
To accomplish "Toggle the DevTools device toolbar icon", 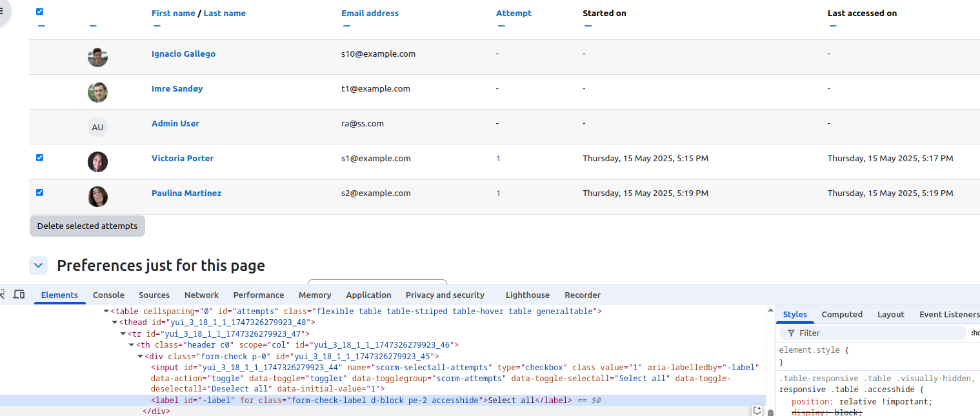I will tap(19, 295).
